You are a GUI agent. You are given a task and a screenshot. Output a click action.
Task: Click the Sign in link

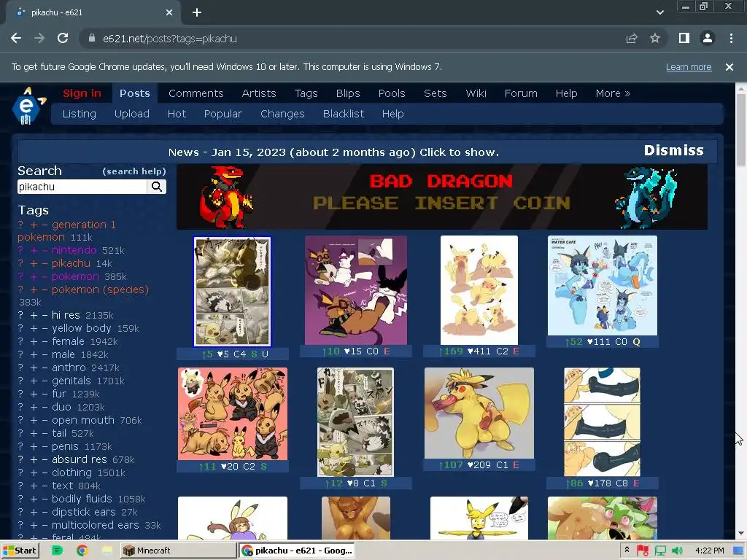coord(82,93)
